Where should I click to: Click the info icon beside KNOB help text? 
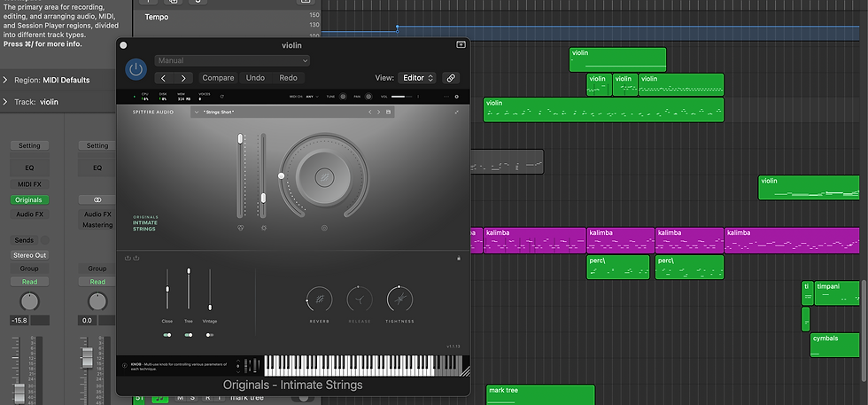pos(124,366)
